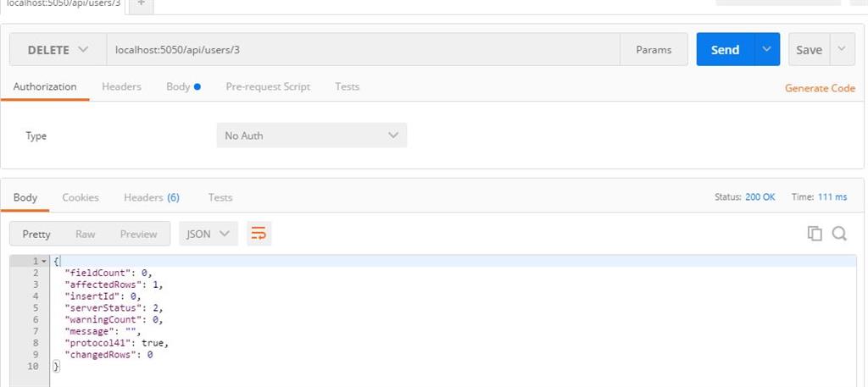Collapse JSON object at line 1
This screenshot has width=868, height=387.
coord(43,261)
